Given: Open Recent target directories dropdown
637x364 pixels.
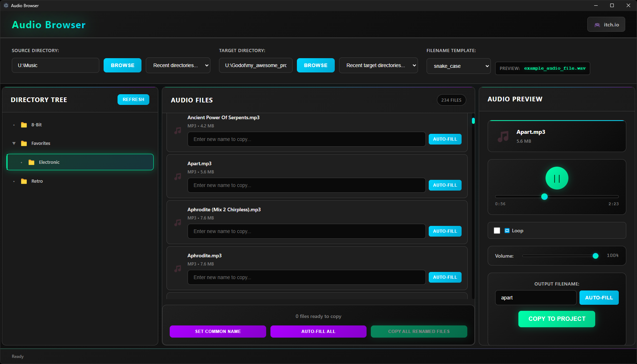Looking at the screenshot, I should (378, 65).
